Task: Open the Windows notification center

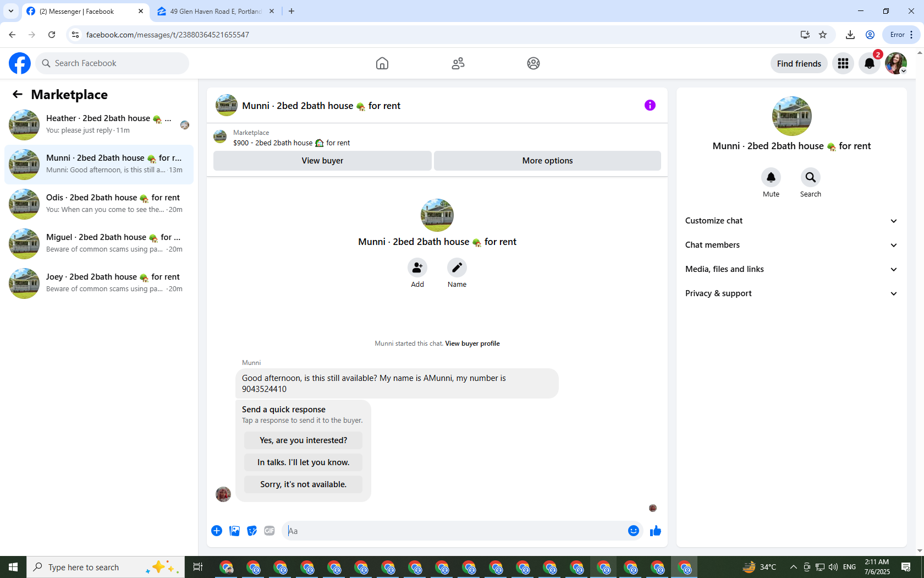Action: pyautogui.click(x=906, y=567)
